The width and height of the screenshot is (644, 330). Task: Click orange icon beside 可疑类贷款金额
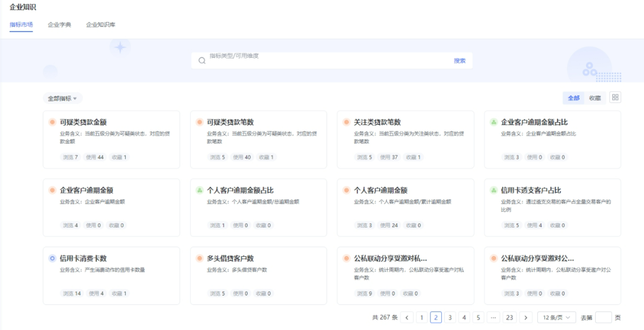pos(52,122)
